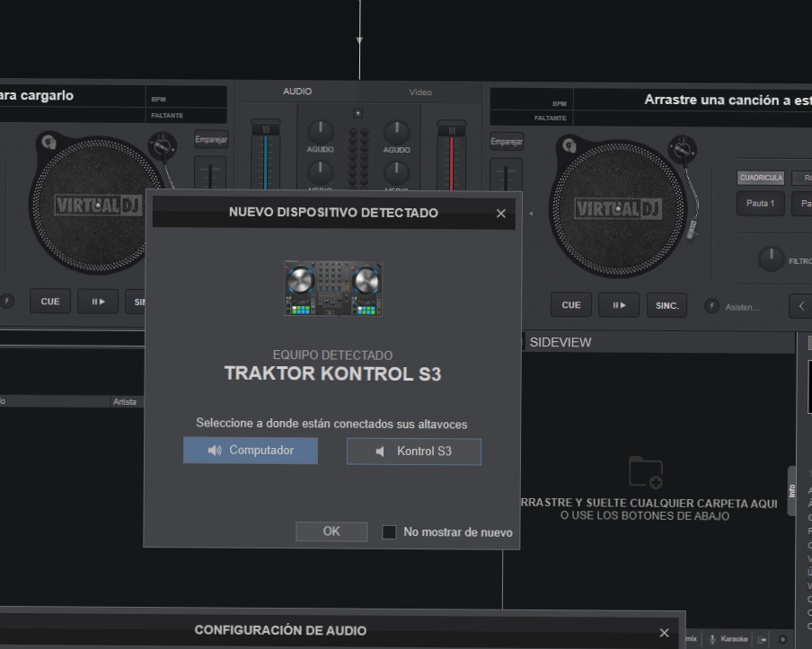This screenshot has width=812, height=649.
Task: Tick the 'No mostrar de nuevo' checkbox
Action: [389, 532]
